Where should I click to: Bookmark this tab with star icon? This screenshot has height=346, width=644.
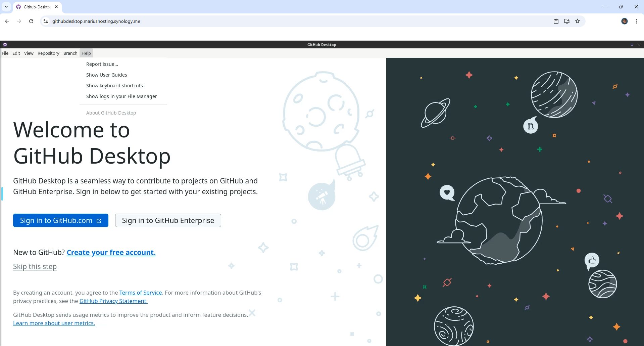click(x=578, y=21)
